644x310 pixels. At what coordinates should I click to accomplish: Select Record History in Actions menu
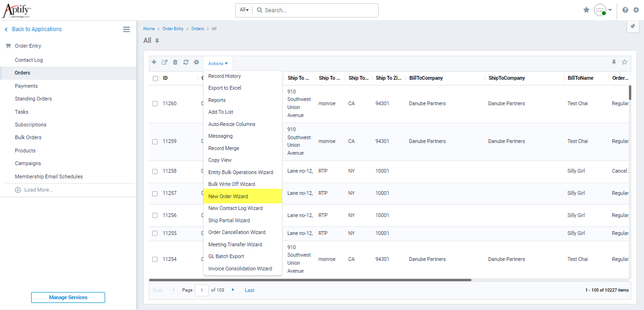tap(224, 76)
